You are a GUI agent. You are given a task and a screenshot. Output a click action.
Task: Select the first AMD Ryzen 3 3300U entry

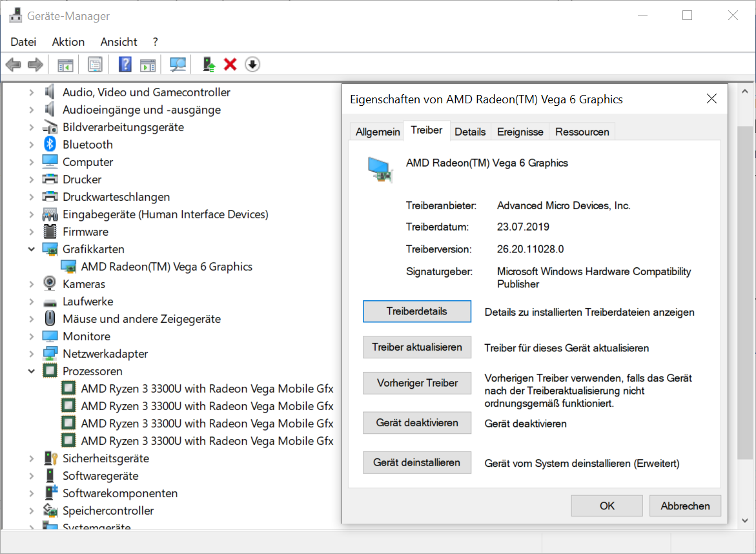click(207, 389)
